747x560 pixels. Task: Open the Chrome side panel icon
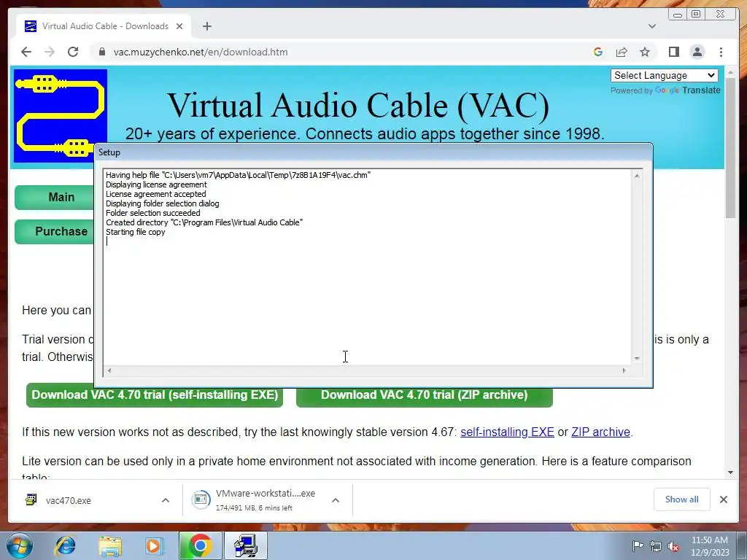(x=673, y=52)
